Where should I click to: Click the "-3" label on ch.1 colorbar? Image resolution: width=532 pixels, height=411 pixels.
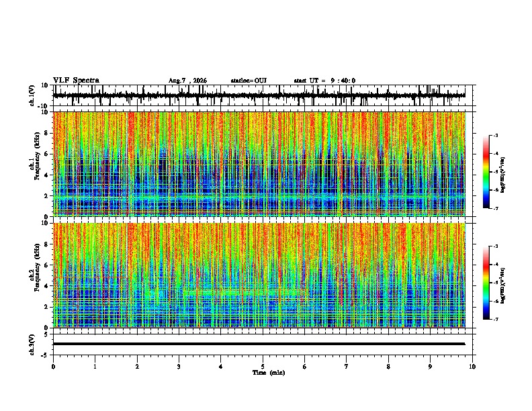pos(495,136)
